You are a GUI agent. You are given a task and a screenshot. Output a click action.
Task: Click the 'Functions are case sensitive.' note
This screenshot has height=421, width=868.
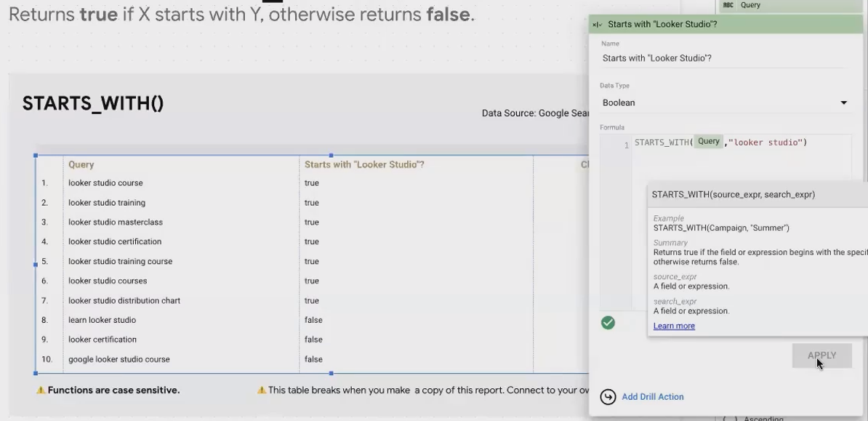coord(113,390)
